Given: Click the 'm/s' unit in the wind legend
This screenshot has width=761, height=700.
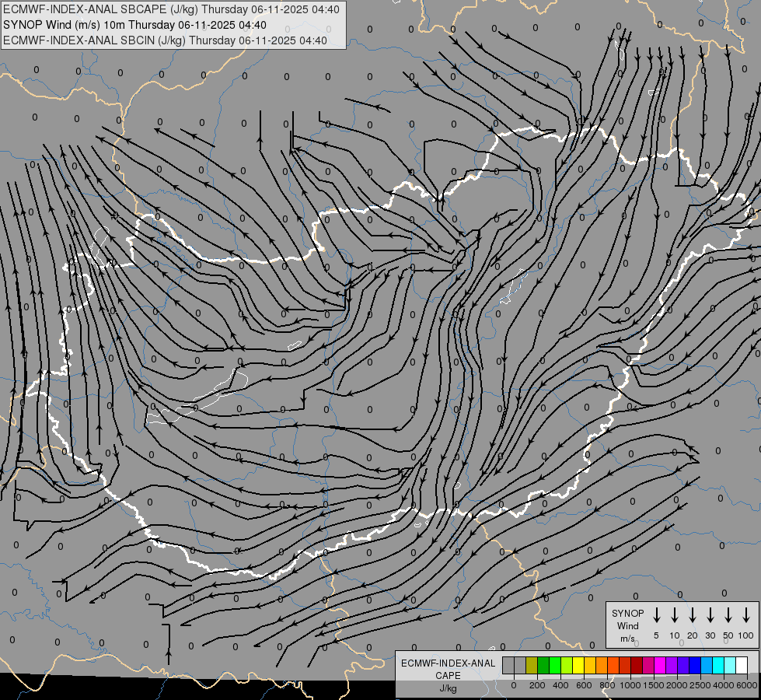Looking at the screenshot, I should click(627, 639).
